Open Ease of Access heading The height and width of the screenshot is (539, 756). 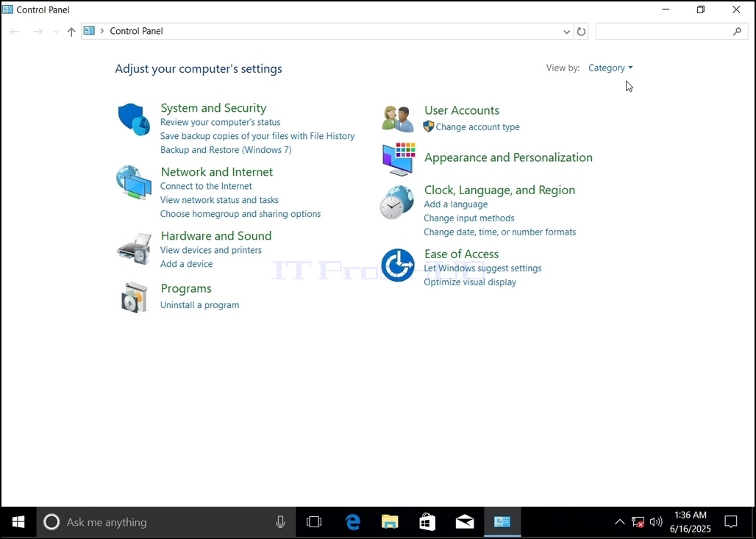point(461,254)
